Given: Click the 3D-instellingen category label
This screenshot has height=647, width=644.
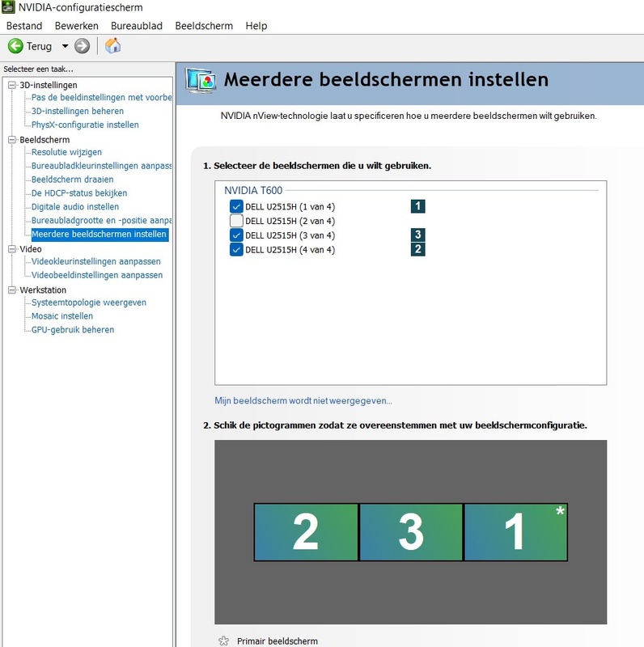Looking at the screenshot, I should [49, 85].
